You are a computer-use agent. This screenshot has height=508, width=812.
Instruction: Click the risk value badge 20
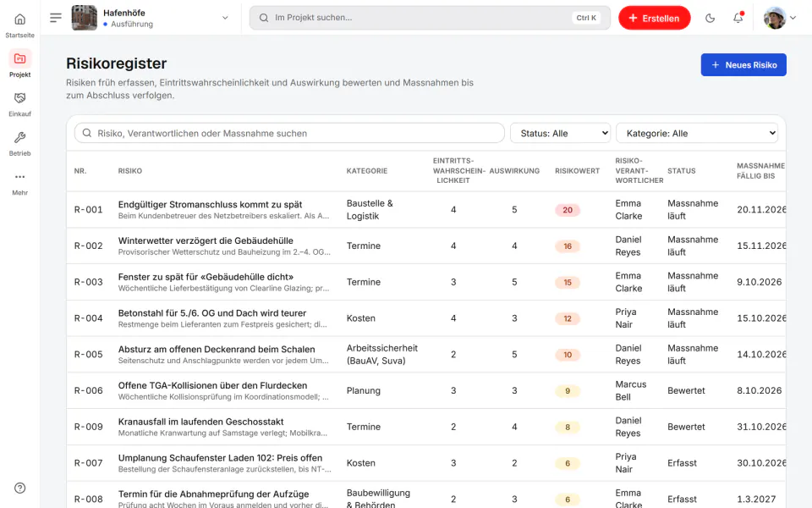(x=568, y=210)
